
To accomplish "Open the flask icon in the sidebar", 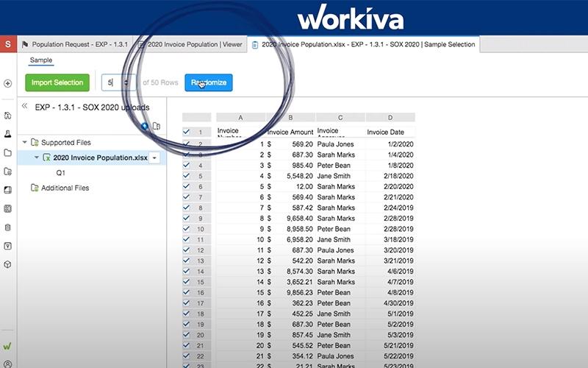I will [7, 134].
